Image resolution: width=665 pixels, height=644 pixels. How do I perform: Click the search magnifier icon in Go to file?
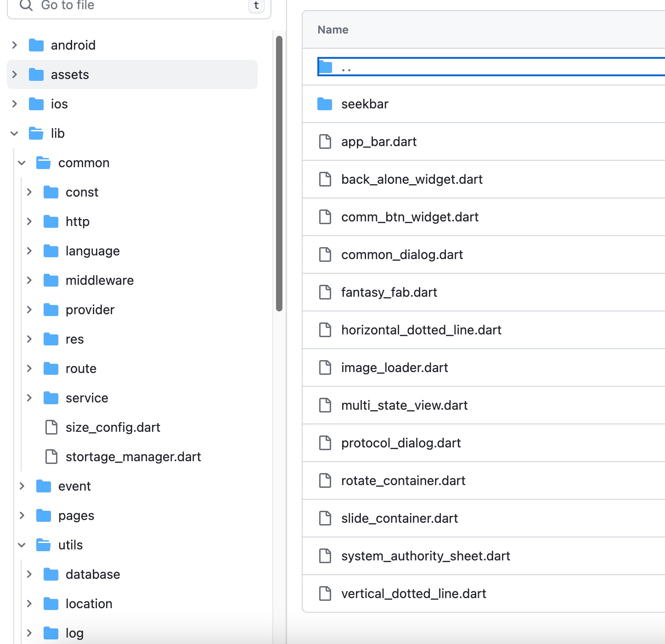pos(26,5)
